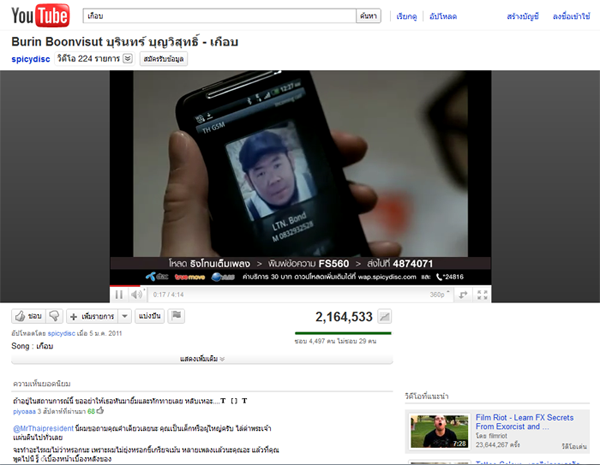This screenshot has width=600, height=465.
Task: Enter fullscreen with the fullscreen icon
Action: [x=482, y=295]
